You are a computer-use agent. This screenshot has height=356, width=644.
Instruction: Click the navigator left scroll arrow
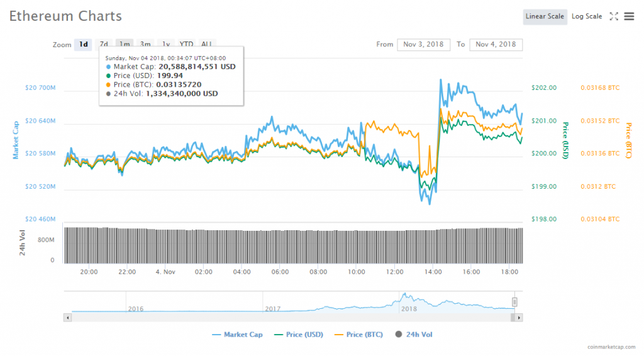[67, 318]
